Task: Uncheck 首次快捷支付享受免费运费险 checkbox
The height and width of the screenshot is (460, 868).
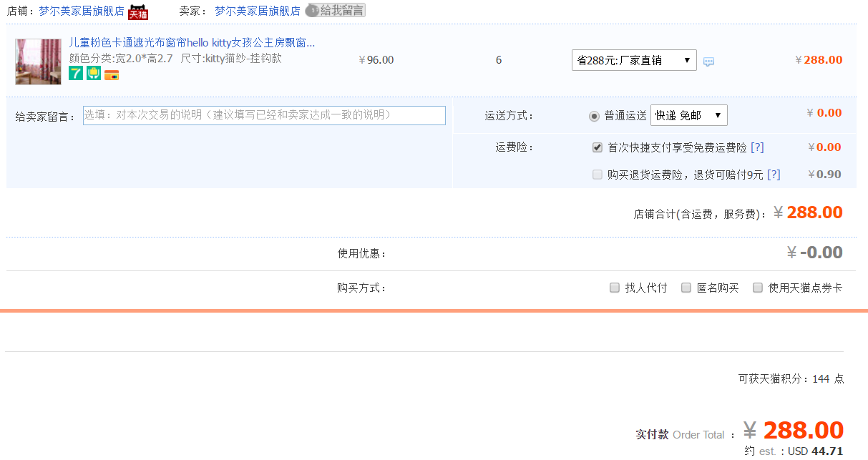Action: coord(598,147)
